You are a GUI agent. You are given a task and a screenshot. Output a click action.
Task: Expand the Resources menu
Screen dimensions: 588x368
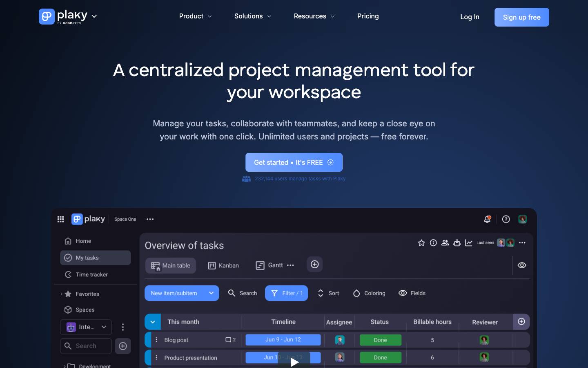pos(314,16)
